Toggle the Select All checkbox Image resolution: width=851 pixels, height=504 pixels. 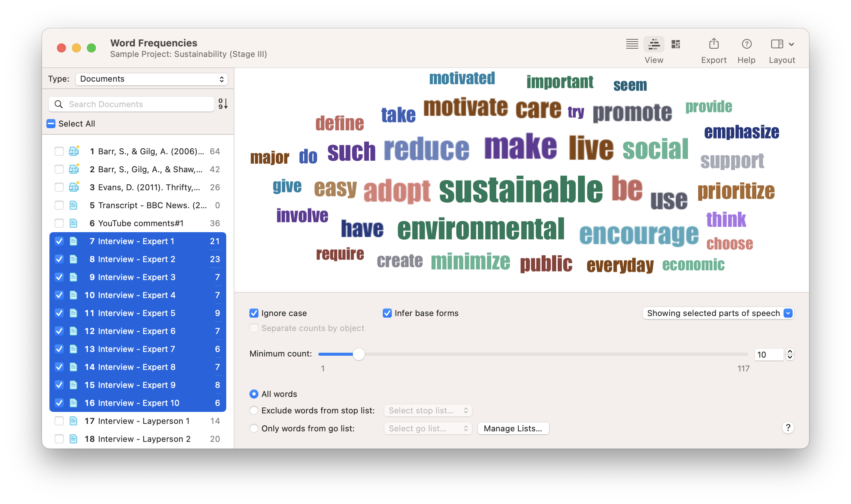pos(51,124)
